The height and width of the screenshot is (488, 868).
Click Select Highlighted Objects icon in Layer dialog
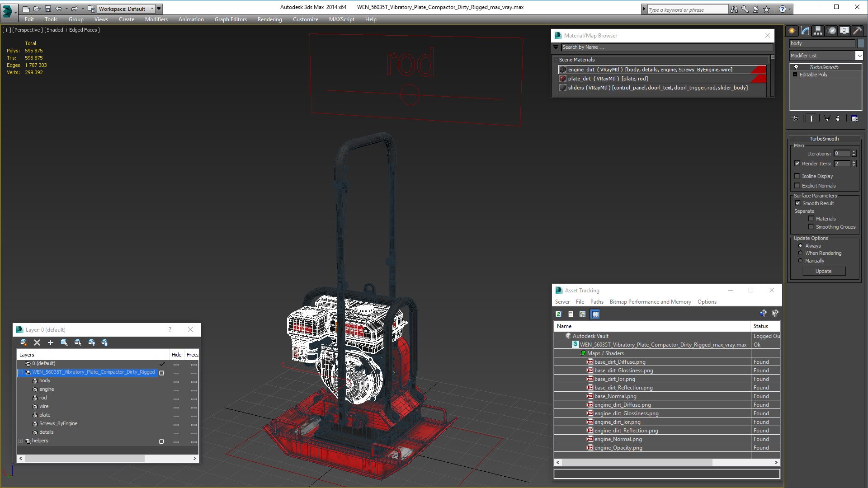click(64, 343)
